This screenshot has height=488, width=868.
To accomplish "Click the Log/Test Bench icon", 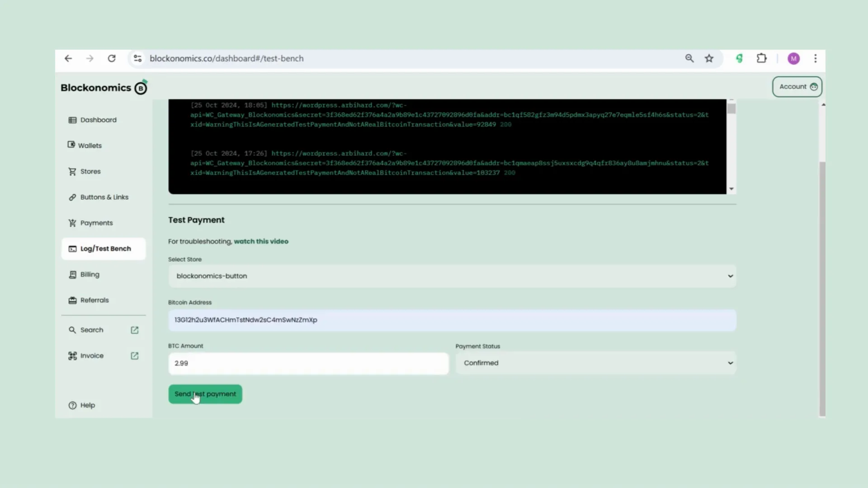I will (72, 249).
